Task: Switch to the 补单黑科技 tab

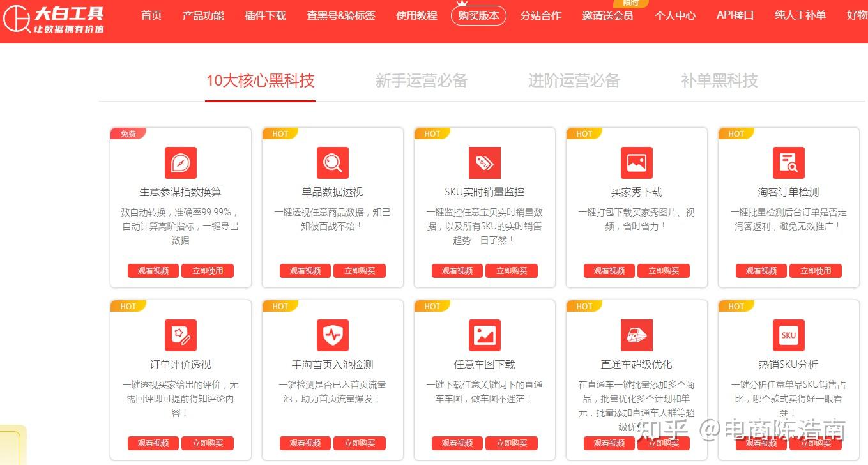Action: (719, 80)
